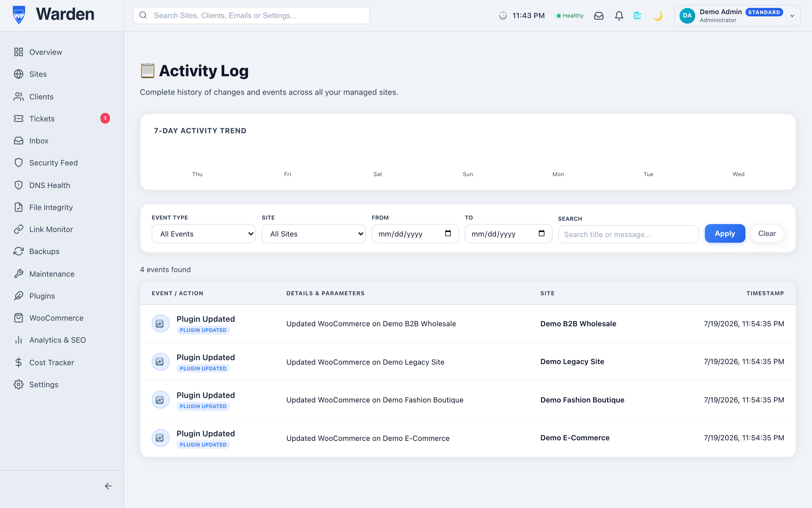Click the Sites globe icon
The height and width of the screenshot is (508, 812).
tap(18, 74)
